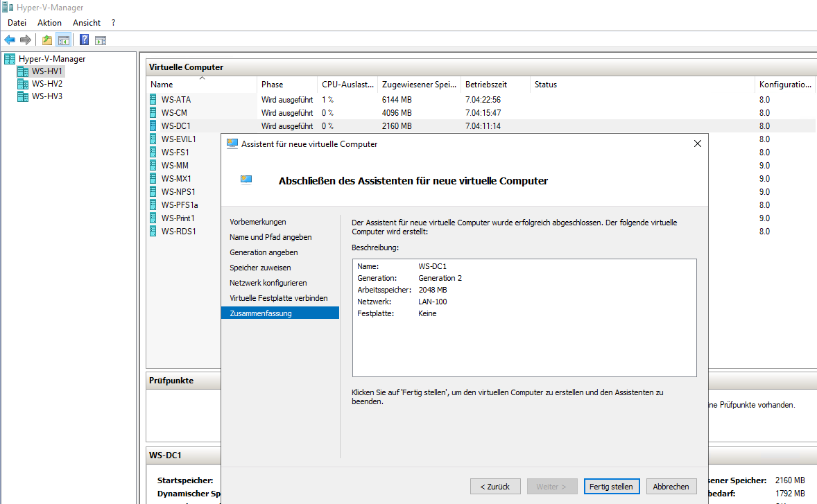Viewport: 817px width, 504px height.
Task: Select the Zusammenfassung wizard step
Action: tap(280, 313)
